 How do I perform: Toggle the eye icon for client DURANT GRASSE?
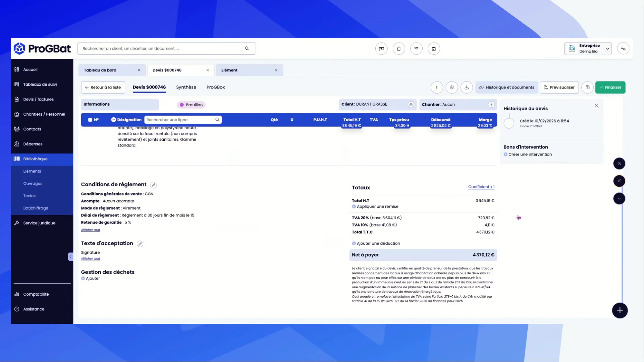click(411, 105)
